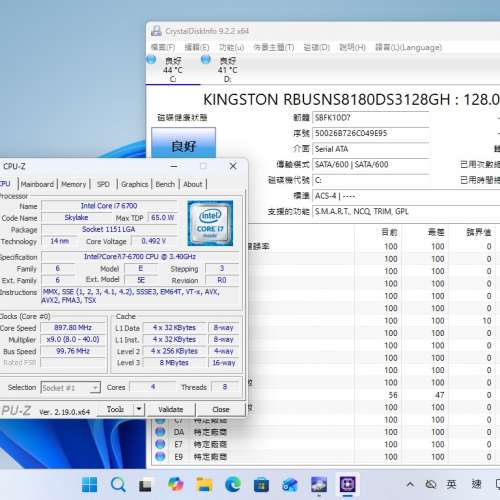
Task: Click the CrystalDiskInfo title bar app icon
Action: click(156, 31)
